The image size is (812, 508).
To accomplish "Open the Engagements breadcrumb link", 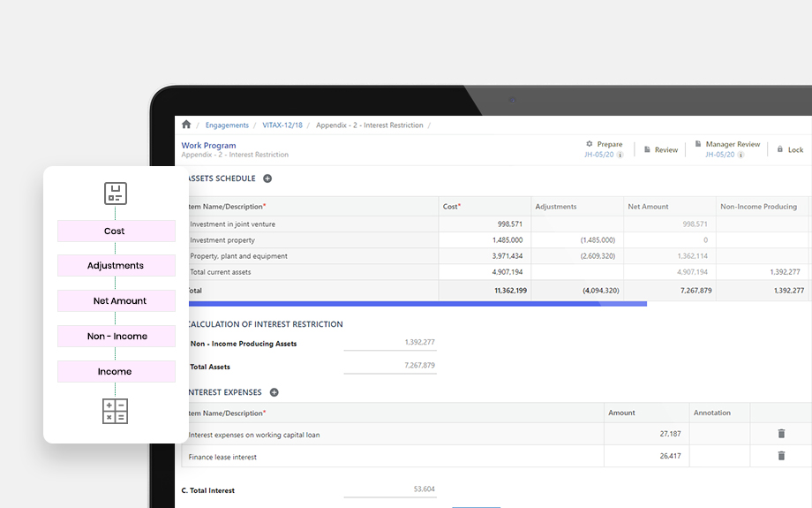I will pyautogui.click(x=227, y=125).
